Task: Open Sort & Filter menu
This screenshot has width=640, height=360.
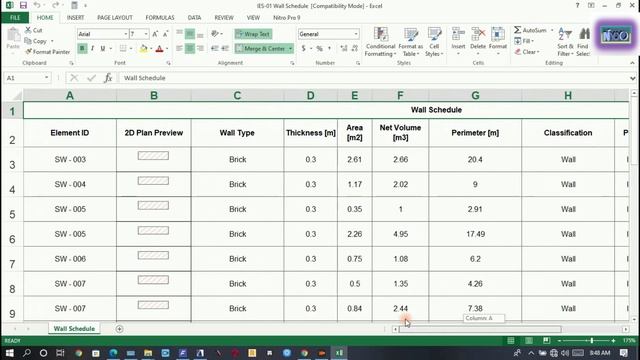Action: 565,42
